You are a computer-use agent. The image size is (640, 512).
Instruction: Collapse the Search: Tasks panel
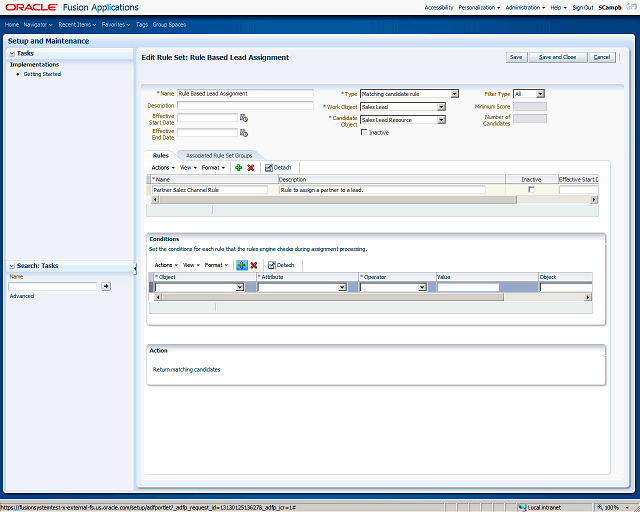(12, 266)
